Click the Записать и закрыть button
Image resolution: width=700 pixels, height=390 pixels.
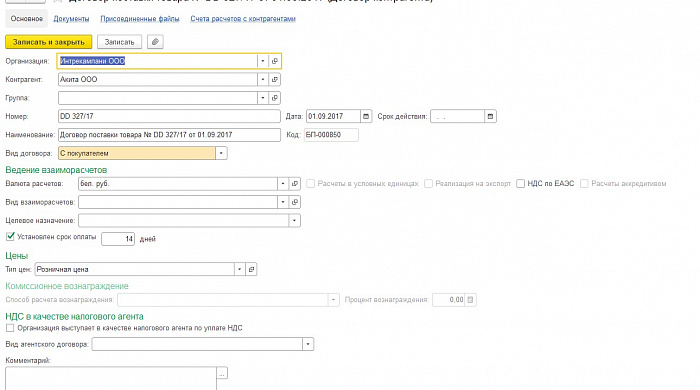pyautogui.click(x=49, y=42)
